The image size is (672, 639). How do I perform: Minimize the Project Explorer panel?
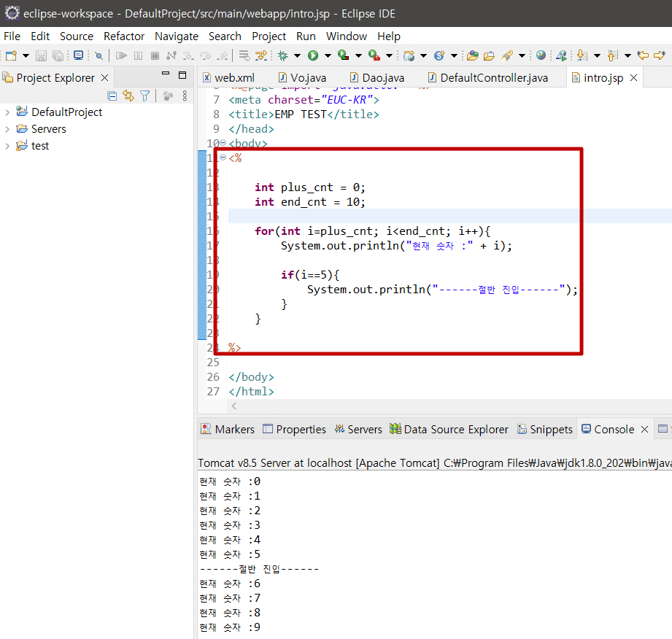click(x=166, y=74)
